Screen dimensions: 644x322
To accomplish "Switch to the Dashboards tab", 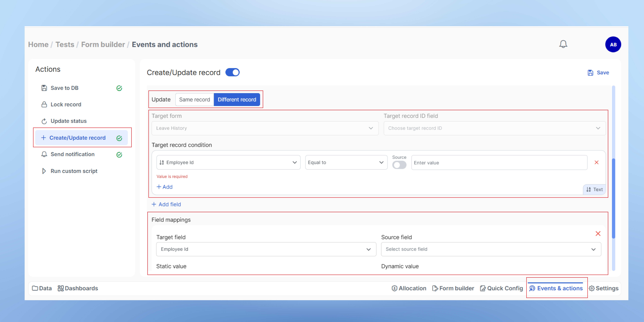I will pos(78,288).
